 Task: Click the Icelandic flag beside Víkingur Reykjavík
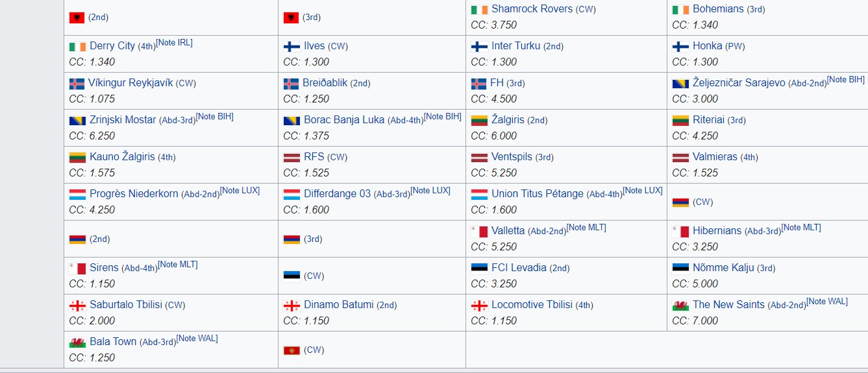click(77, 84)
